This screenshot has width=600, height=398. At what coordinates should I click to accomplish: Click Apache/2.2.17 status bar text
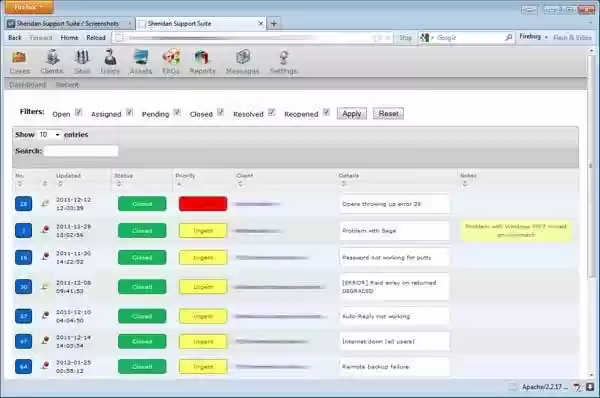click(x=545, y=387)
